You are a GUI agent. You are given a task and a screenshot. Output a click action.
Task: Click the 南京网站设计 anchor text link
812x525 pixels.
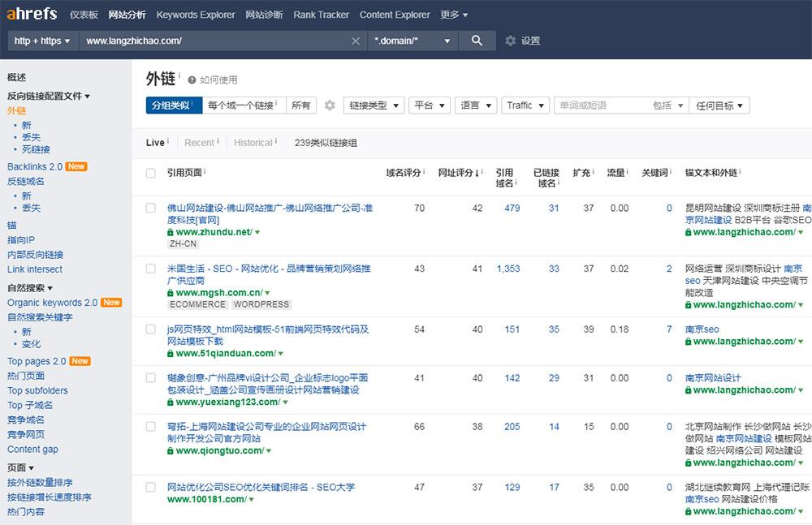coord(713,378)
